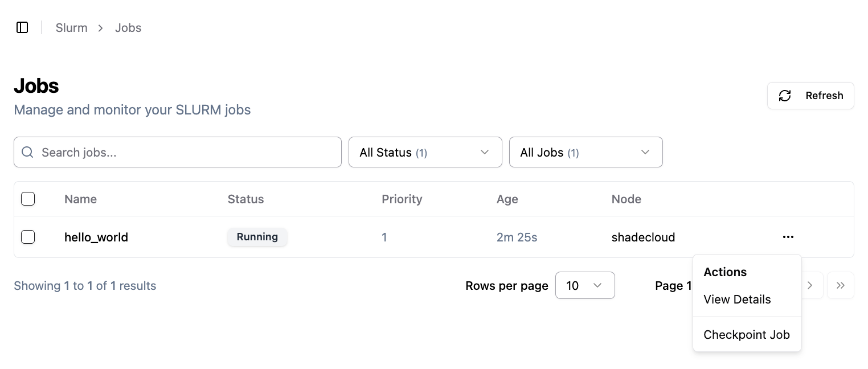Open the three-dot actions menu for hello_world
The height and width of the screenshot is (369, 868).
click(788, 237)
